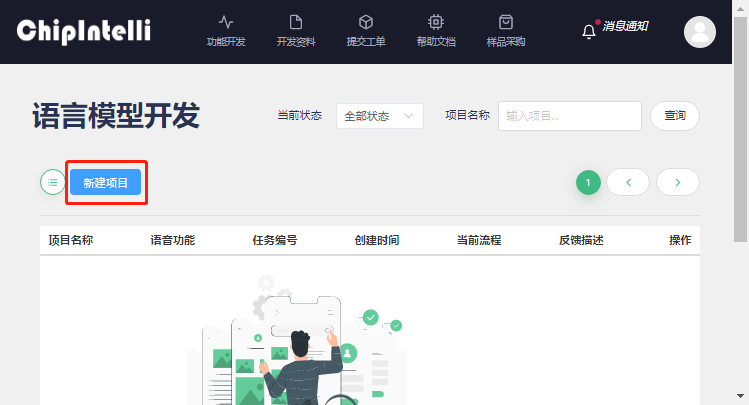Click the 创建时间 column header

coord(377,240)
